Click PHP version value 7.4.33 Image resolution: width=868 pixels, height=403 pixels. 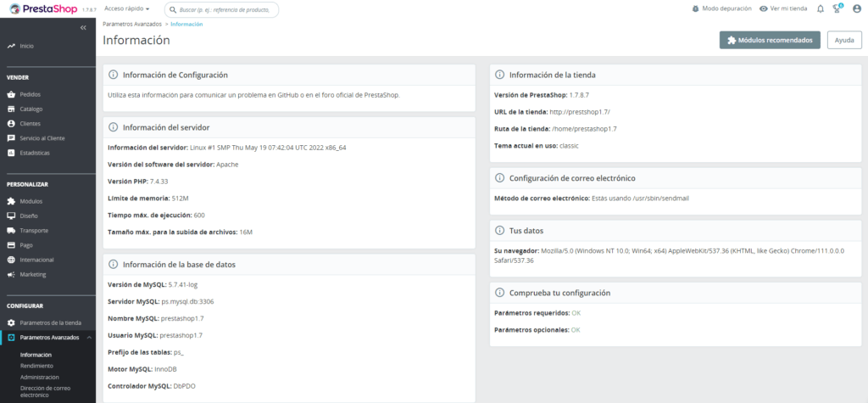click(x=160, y=182)
